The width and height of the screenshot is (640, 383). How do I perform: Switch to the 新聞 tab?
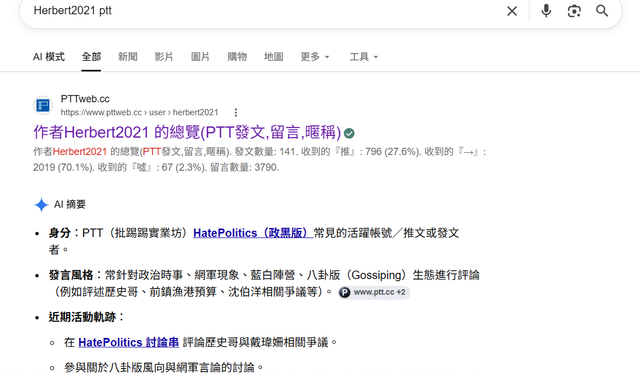pyautogui.click(x=128, y=57)
